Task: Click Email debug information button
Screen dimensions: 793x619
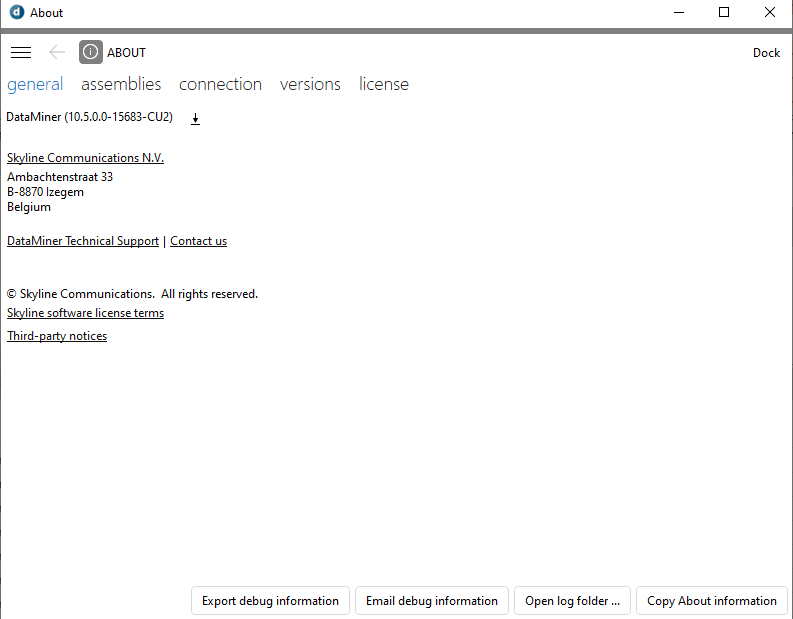Action: (x=432, y=601)
